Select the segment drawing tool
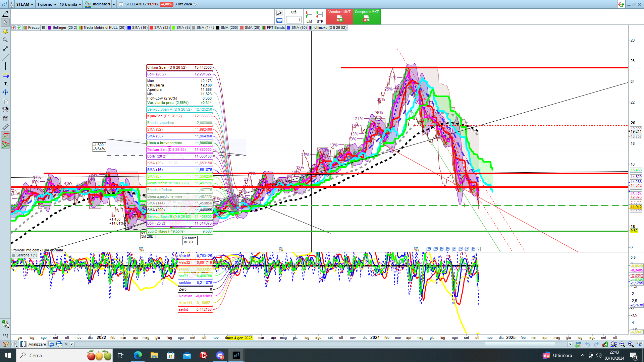Screen dimensions: 644x362 (5, 49)
